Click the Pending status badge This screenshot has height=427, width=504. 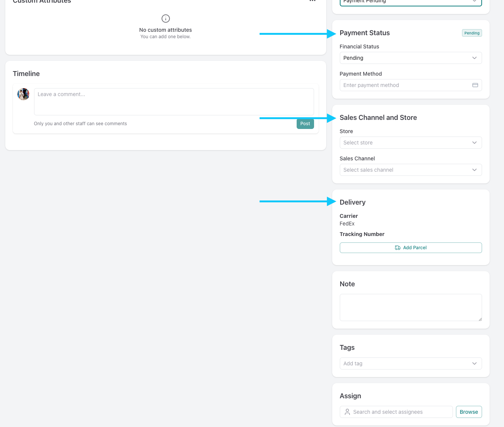click(x=472, y=33)
